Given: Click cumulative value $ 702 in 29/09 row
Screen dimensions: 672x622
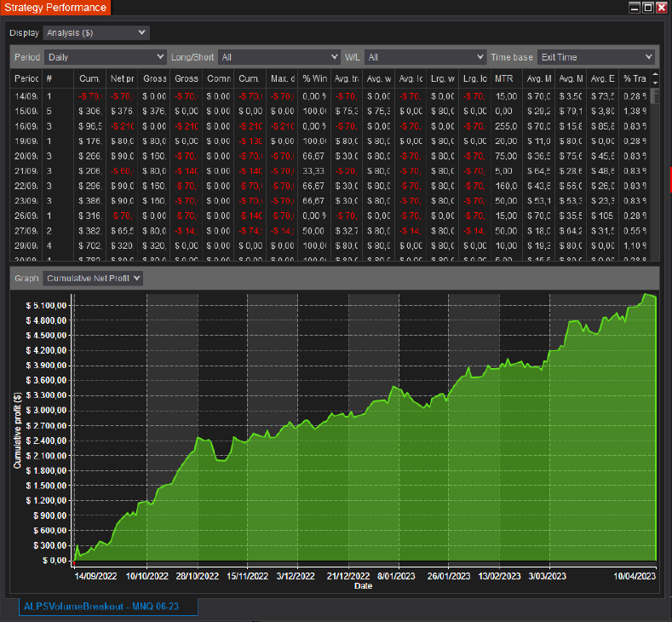Looking at the screenshot, I should 90,245.
